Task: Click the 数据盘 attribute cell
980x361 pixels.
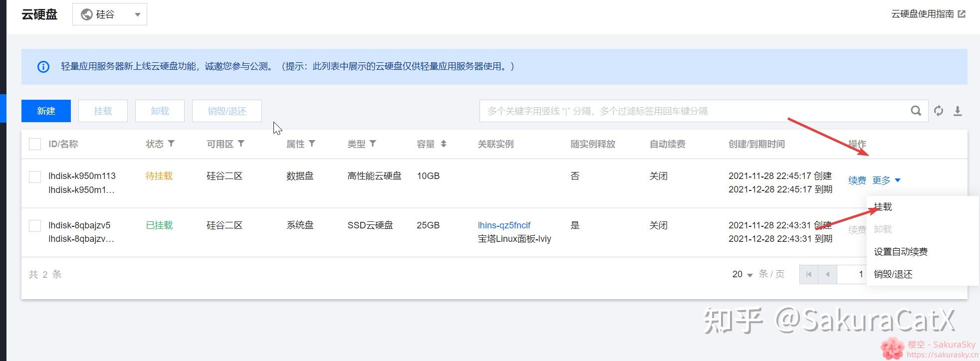Action: pos(300,176)
